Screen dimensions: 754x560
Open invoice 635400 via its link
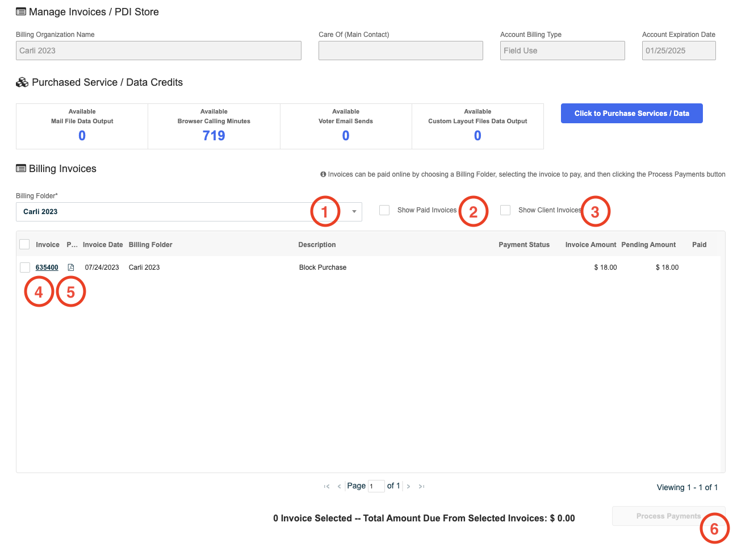[47, 267]
